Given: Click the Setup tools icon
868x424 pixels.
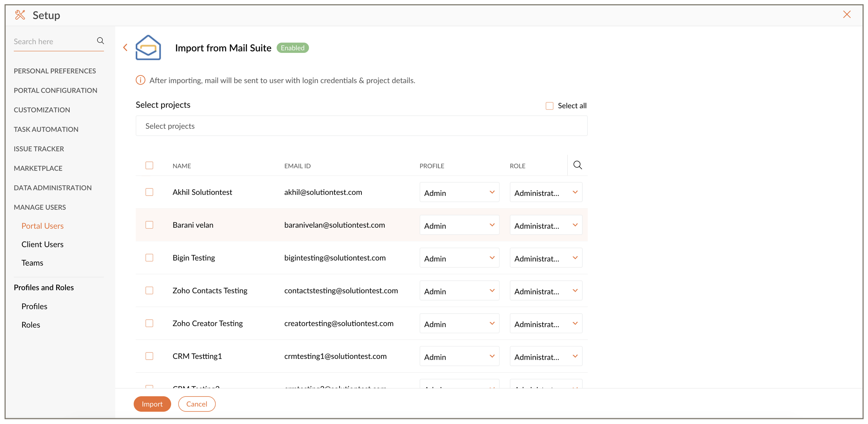Looking at the screenshot, I should coord(20,15).
